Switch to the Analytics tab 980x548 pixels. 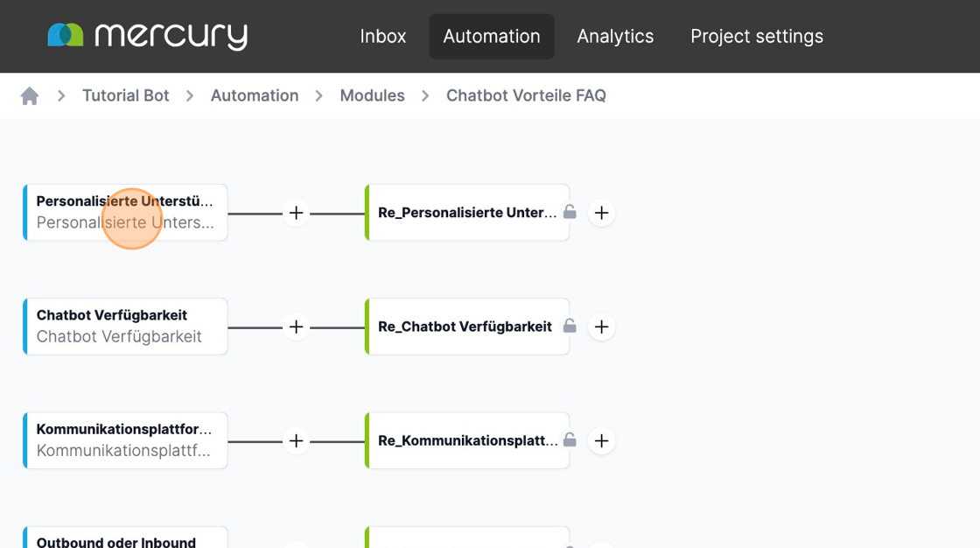coord(615,36)
